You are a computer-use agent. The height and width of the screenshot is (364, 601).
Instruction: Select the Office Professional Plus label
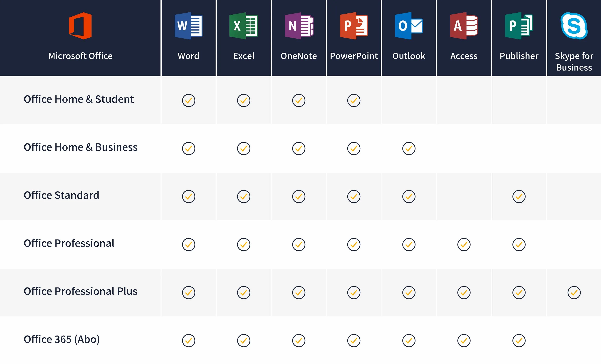tap(81, 291)
